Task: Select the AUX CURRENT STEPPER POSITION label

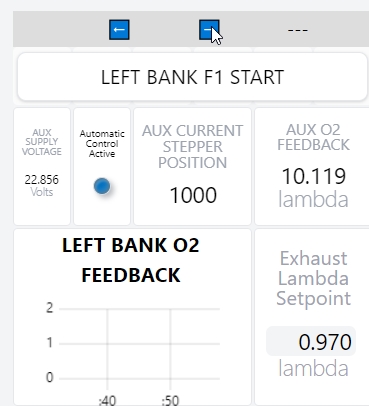Action: pyautogui.click(x=193, y=147)
